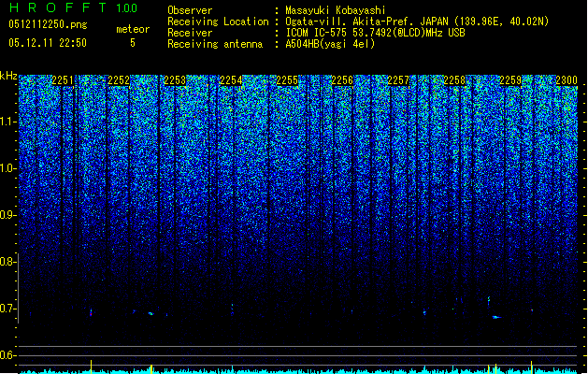This screenshot has height=374, width=588.
Task: Click the meteor count value 5
Action: pyautogui.click(x=133, y=43)
